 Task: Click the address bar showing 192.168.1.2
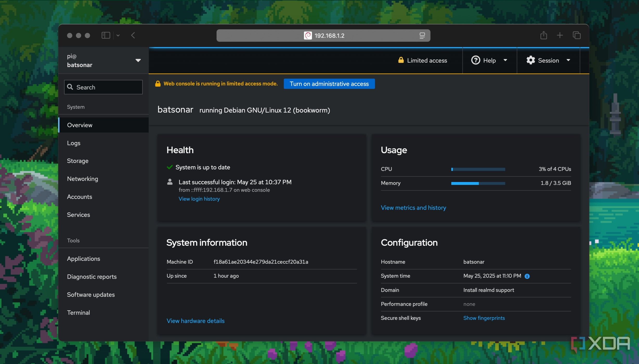tap(323, 36)
